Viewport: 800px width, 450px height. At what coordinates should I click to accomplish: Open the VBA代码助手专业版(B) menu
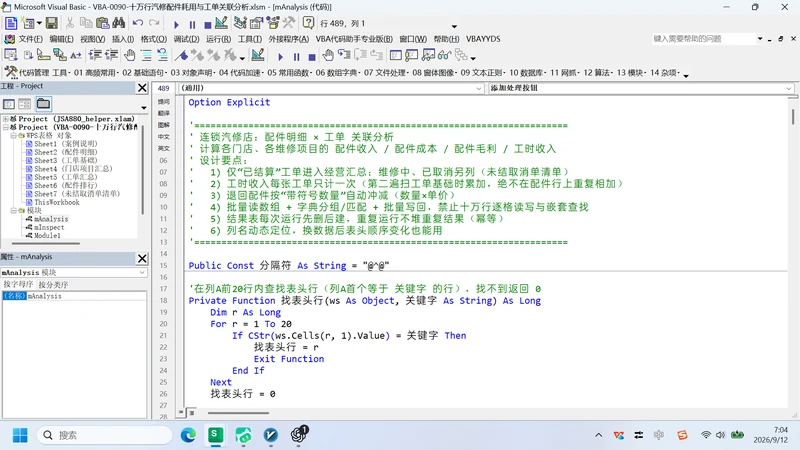(354, 39)
